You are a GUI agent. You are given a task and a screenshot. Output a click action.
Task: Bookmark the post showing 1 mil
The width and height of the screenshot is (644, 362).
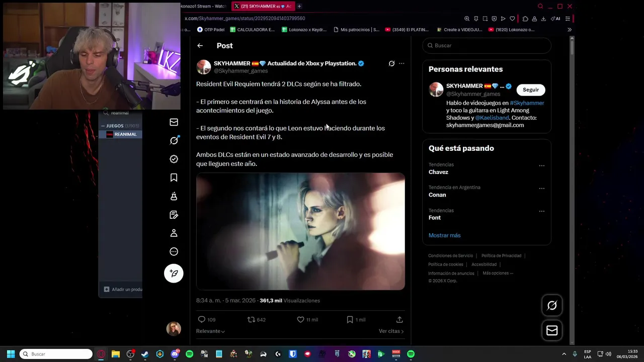pos(356,320)
